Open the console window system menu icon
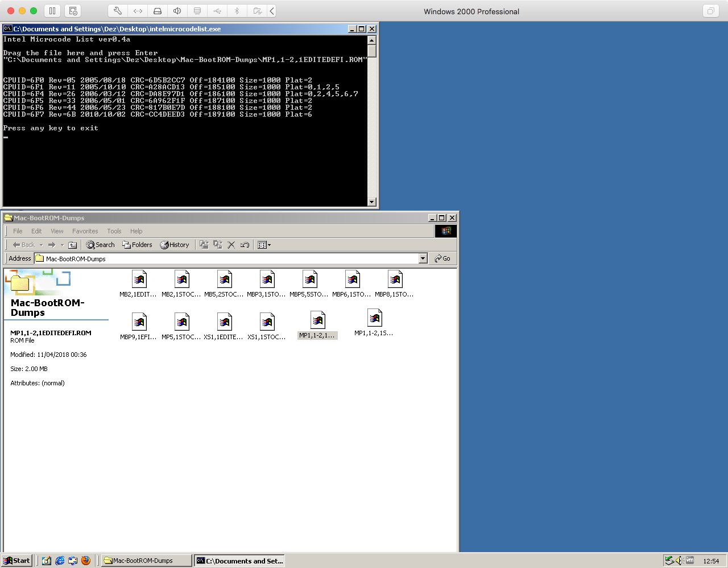 (8, 28)
